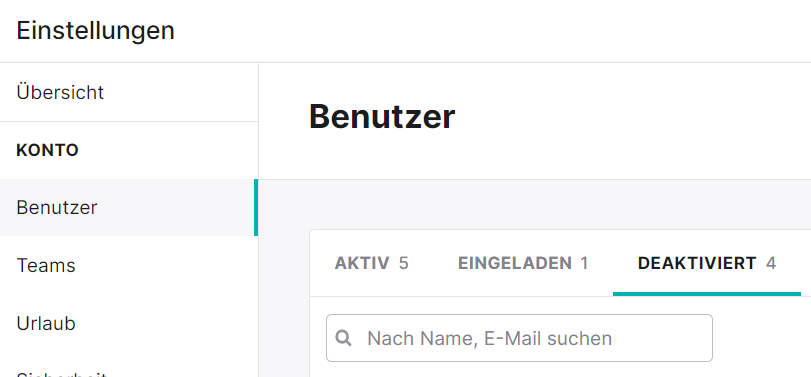This screenshot has height=377, width=811.
Task: Switch to the AKTIV users tab
Action: 371,263
